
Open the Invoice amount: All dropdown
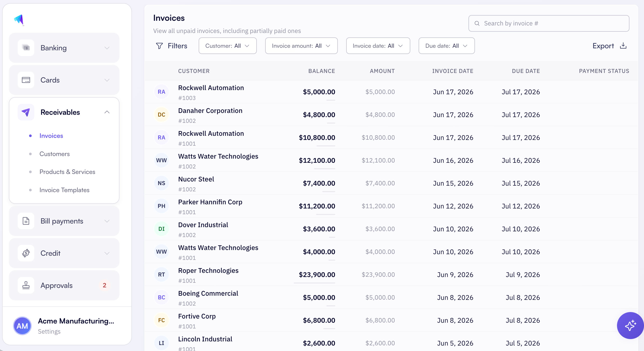(301, 46)
